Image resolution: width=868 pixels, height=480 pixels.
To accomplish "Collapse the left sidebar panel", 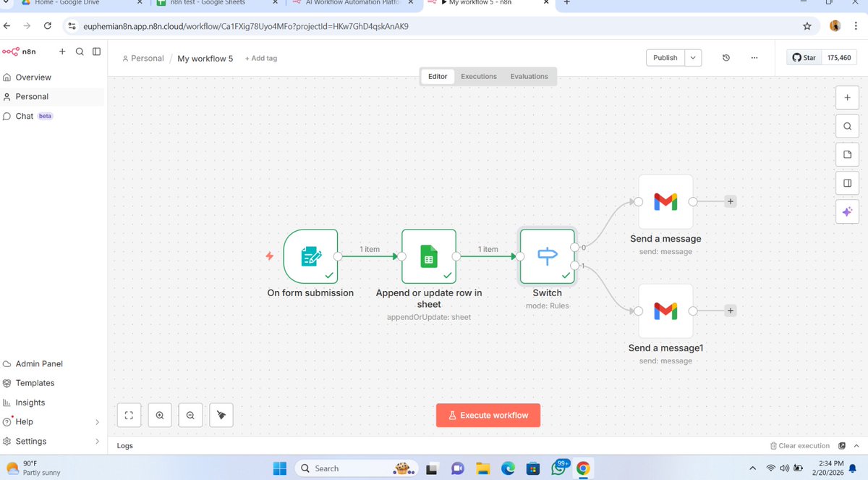I will tap(96, 51).
